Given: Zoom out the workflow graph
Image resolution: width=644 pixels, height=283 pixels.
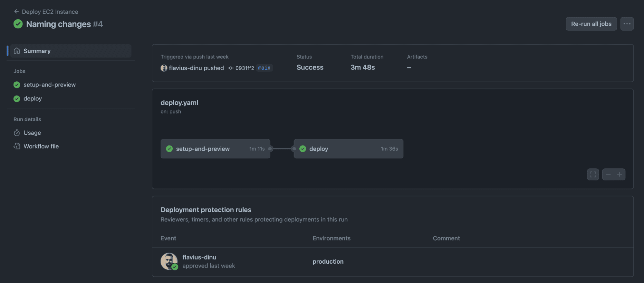Looking at the screenshot, I should coord(608,175).
